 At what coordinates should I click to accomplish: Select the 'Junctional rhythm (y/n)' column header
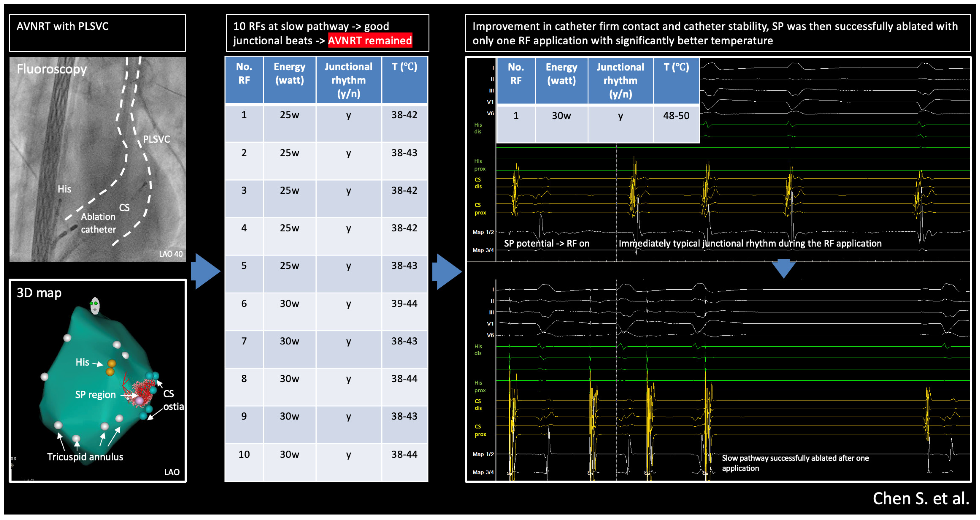[348, 80]
